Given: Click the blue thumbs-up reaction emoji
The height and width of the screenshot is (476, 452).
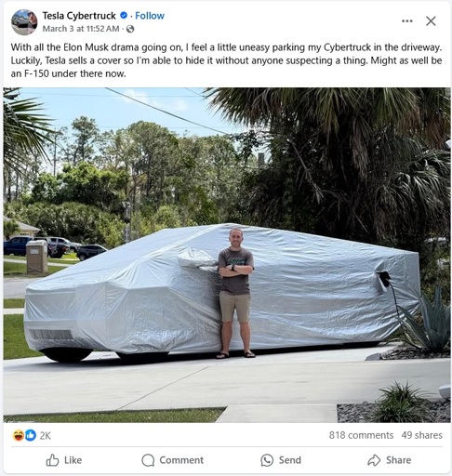Looking at the screenshot, I should click(x=31, y=435).
